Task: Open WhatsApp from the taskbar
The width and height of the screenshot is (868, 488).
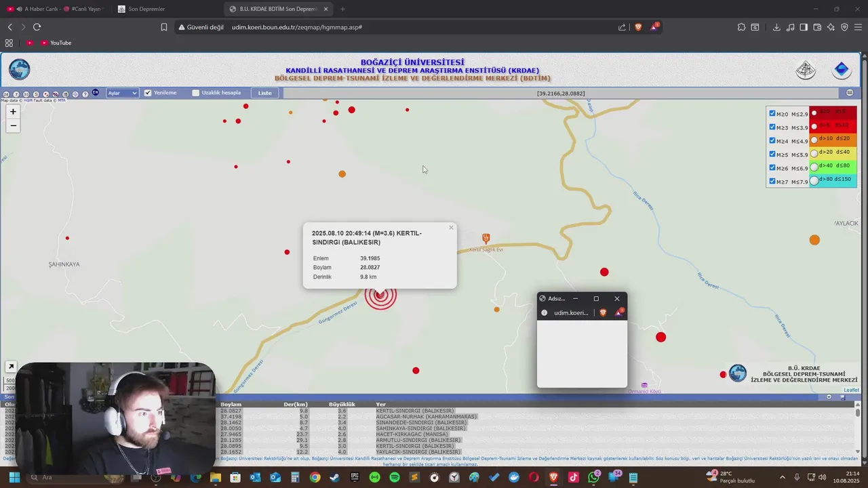Action: click(594, 477)
